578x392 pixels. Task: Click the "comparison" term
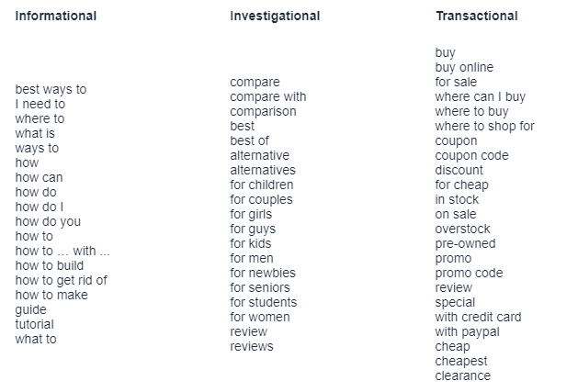pyautogui.click(x=263, y=111)
